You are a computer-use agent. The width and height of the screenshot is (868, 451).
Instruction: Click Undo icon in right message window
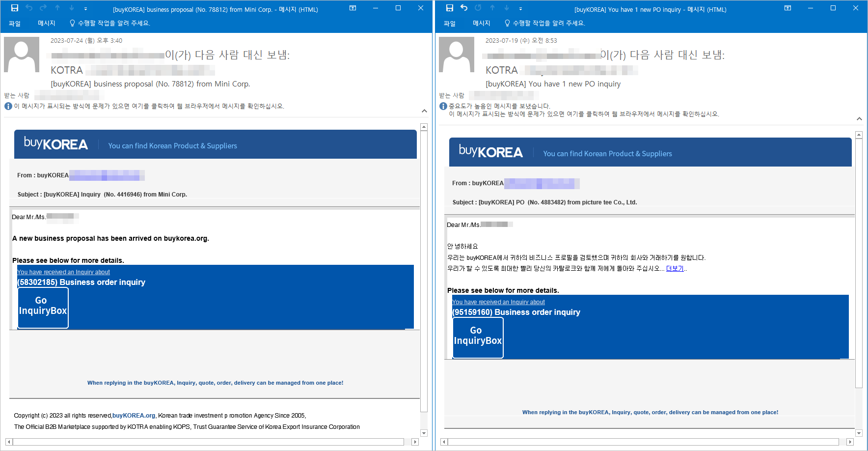[x=464, y=8]
